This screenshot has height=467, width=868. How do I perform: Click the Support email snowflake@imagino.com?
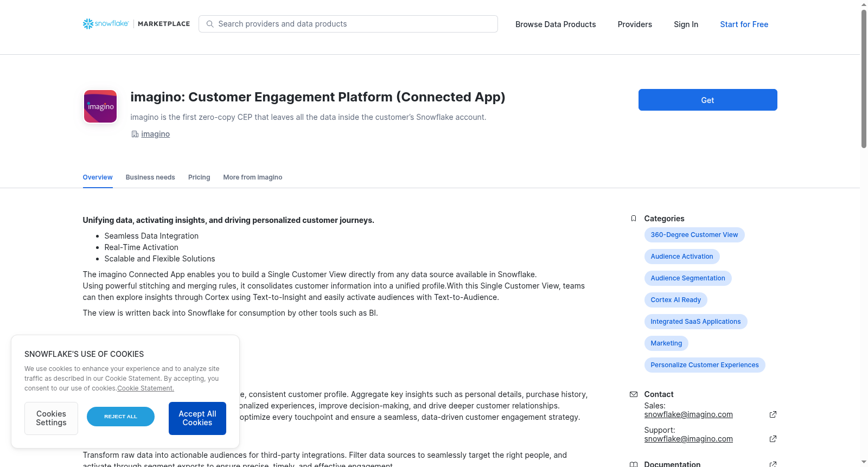pyautogui.click(x=688, y=439)
